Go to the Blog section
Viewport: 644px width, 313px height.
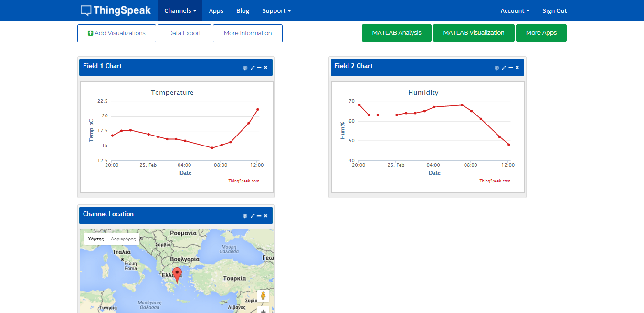[x=243, y=10]
